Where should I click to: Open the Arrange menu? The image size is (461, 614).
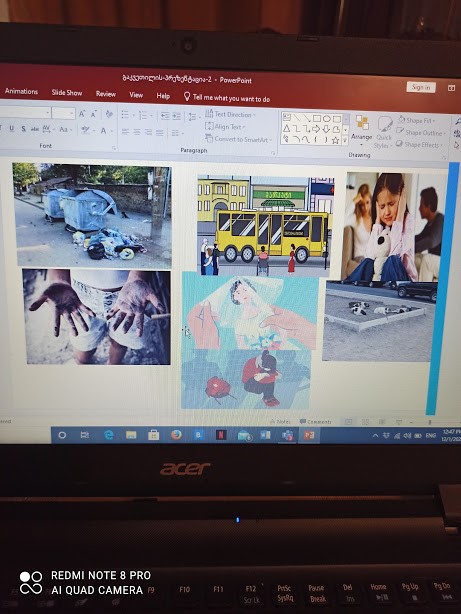point(362,129)
